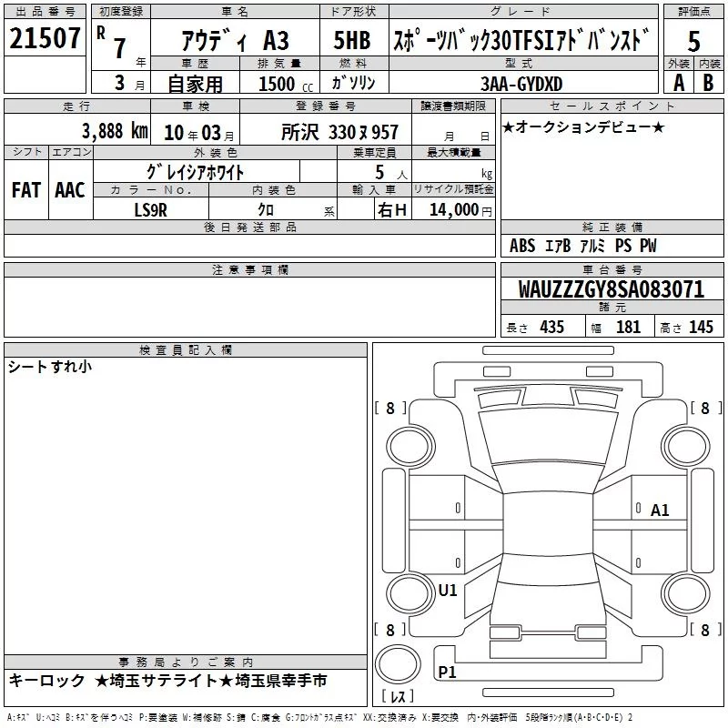This screenshot has width=728, height=728.
Task: Select the chassis number WAUZZZGY8SA083071
Action: (612, 289)
